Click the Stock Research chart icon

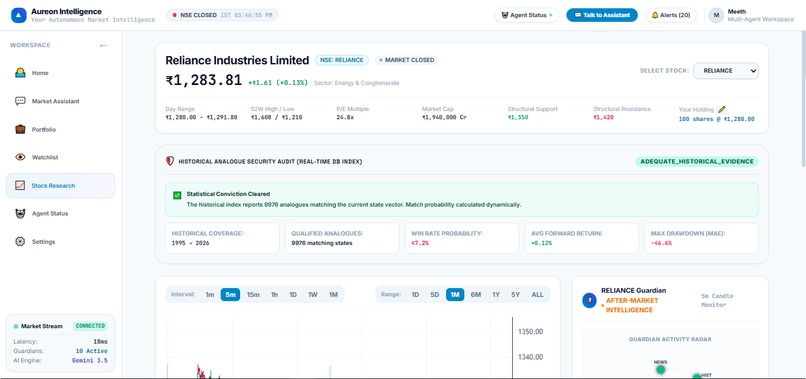tap(20, 186)
